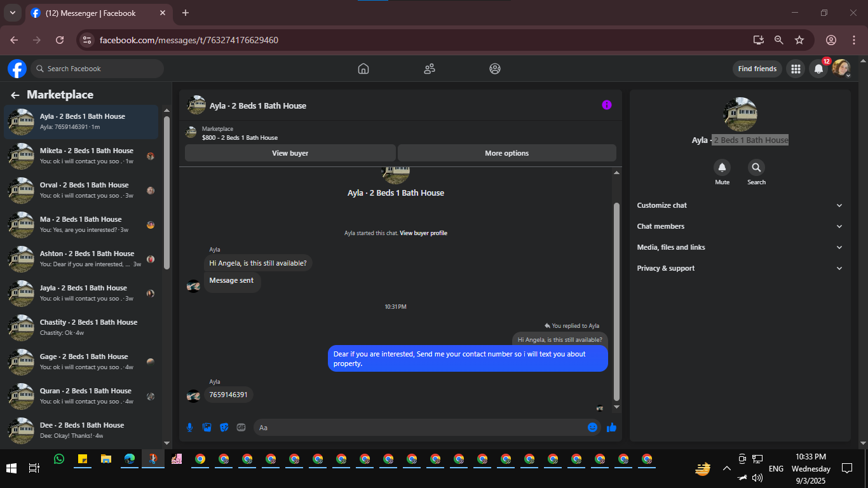Open the emoji picker in message box
This screenshot has height=488, width=868.
pyautogui.click(x=593, y=428)
